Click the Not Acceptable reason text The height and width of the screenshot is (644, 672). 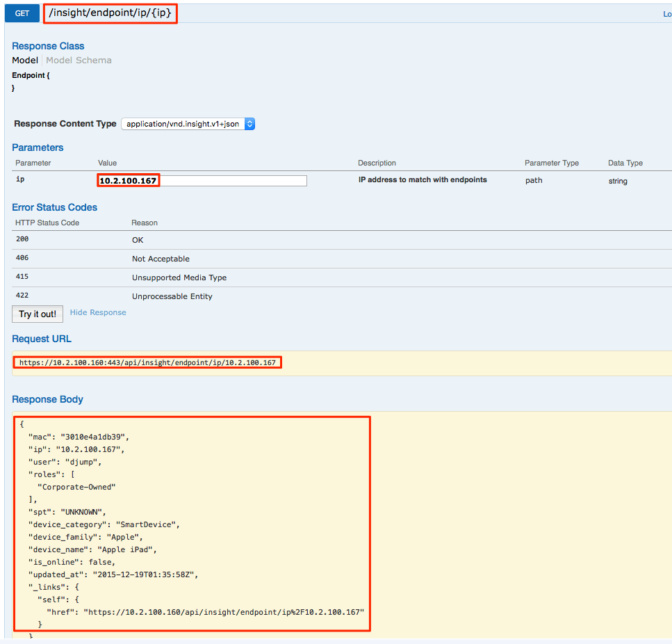[161, 259]
